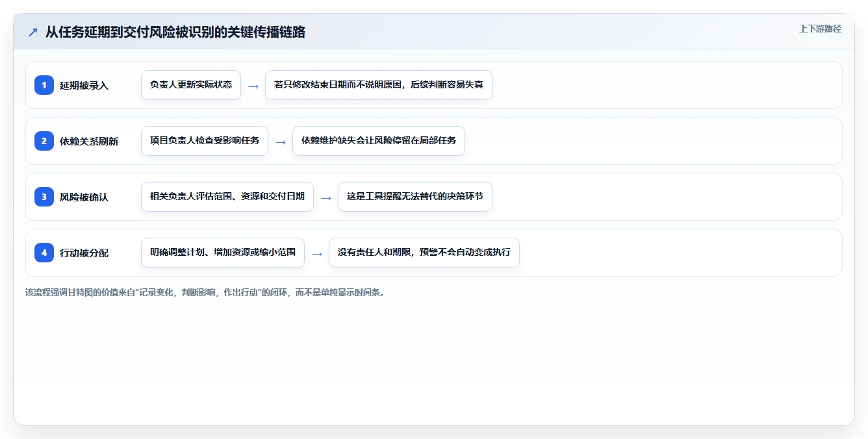Select the step 3 number badge
Viewport: 868px width, 439px height.
(x=44, y=197)
